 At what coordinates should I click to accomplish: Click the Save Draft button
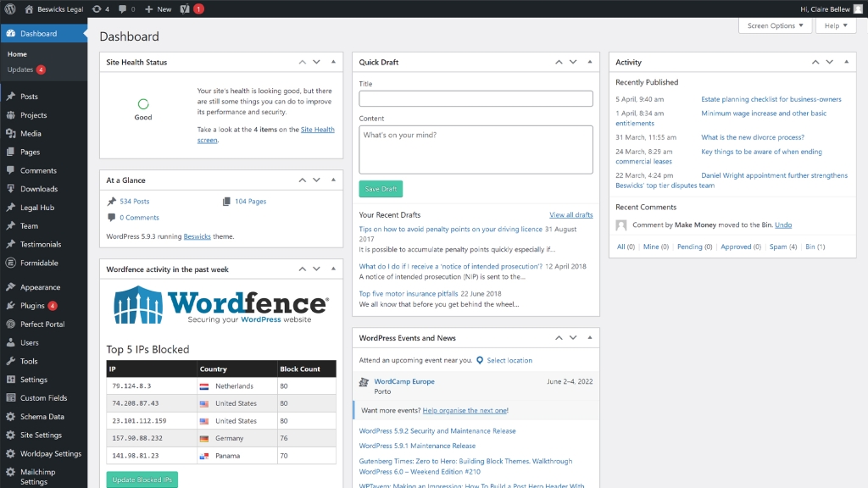(381, 189)
